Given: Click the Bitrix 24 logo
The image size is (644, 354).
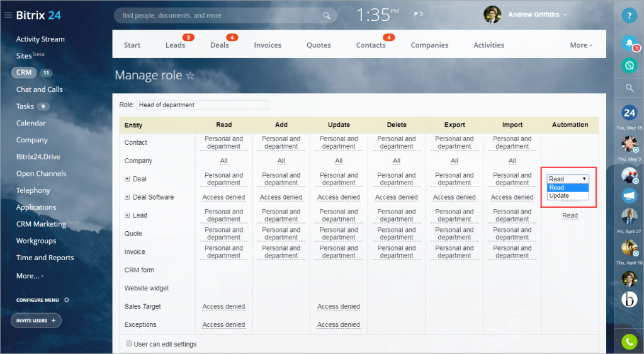Looking at the screenshot, I should tap(38, 15).
